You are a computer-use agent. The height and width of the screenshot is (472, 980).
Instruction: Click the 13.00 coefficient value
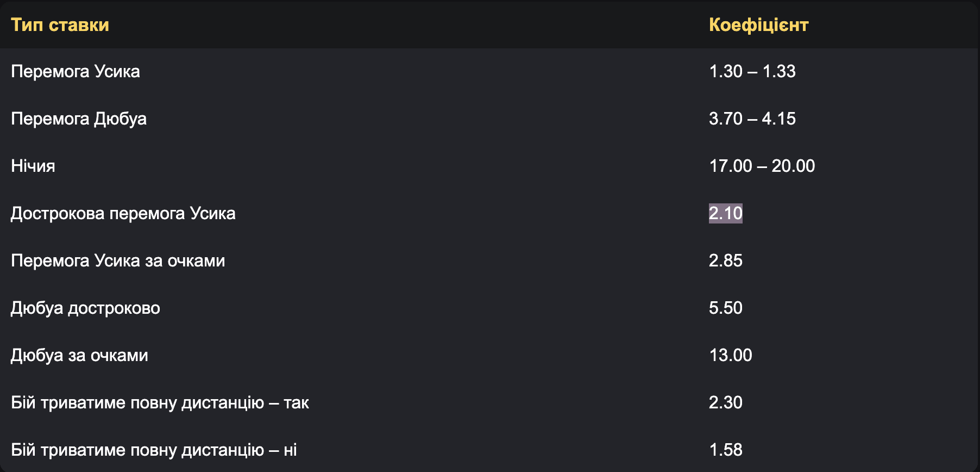(x=731, y=355)
